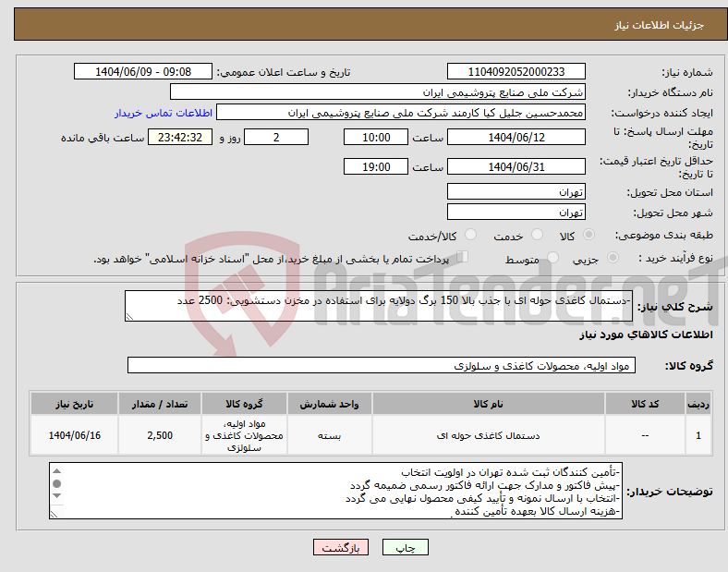The image size is (728, 572).
Task: Click the کد کالا cell showing --
Action: pos(645,435)
